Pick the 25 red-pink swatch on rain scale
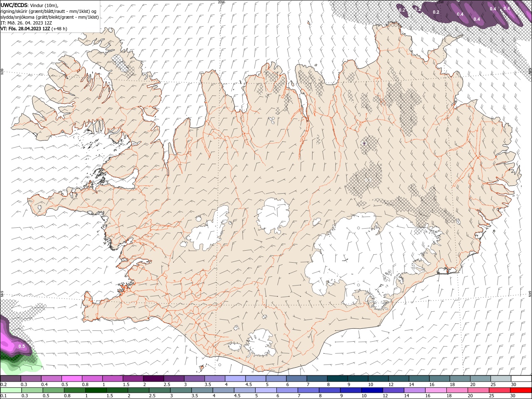 (500, 390)
